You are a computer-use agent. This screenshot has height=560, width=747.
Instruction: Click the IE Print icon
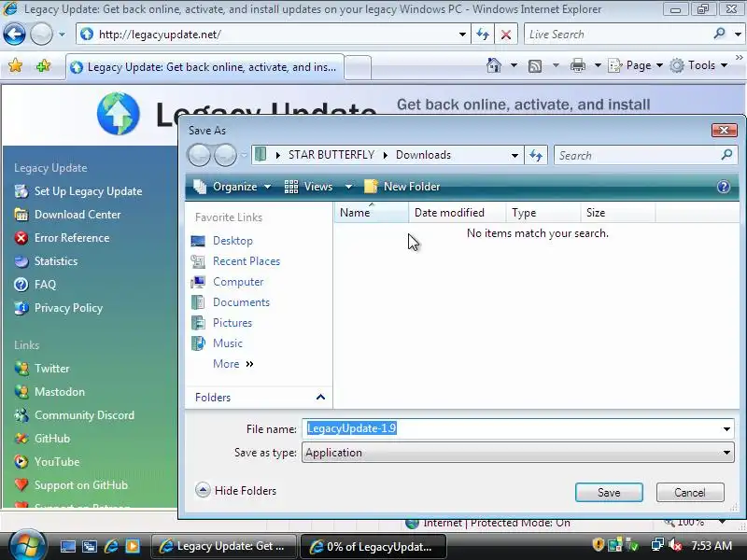click(577, 65)
